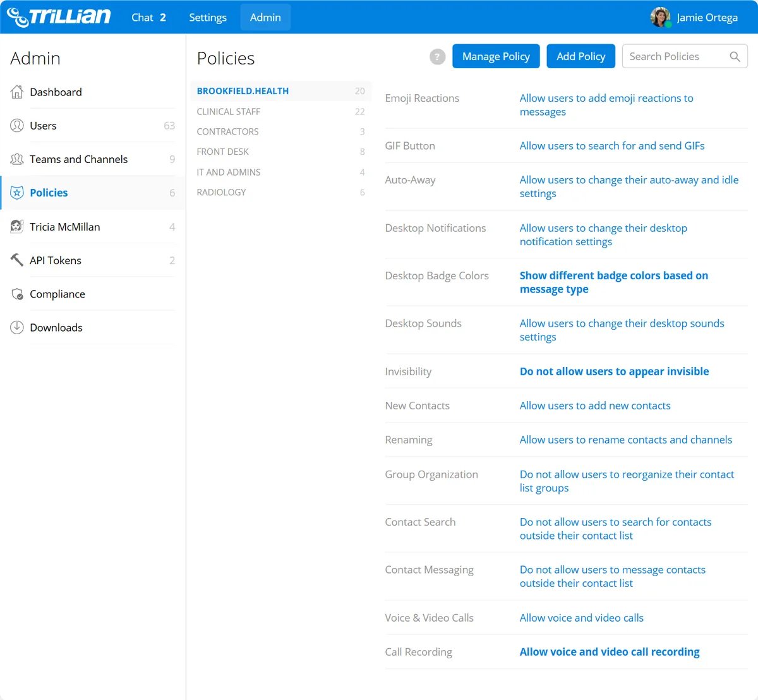Click the Downloads arrow icon
This screenshot has height=700, width=758.
[x=17, y=327]
